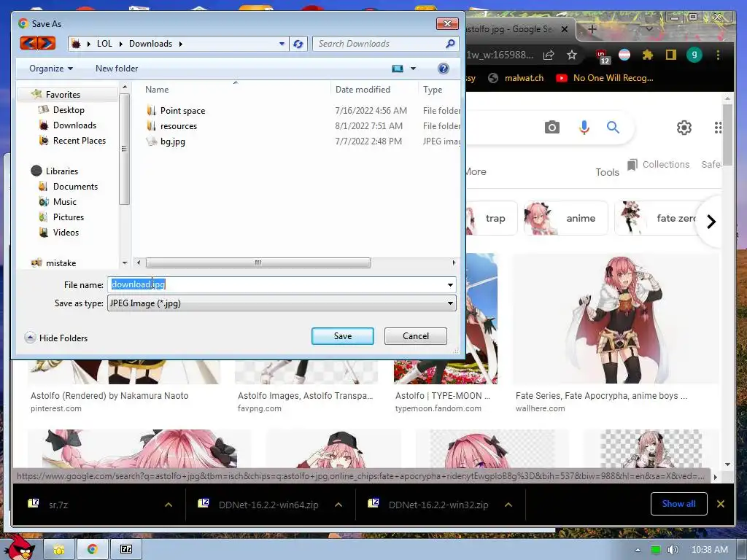Open new Chrome tab
Viewport: 747px width, 560px height.
click(592, 29)
